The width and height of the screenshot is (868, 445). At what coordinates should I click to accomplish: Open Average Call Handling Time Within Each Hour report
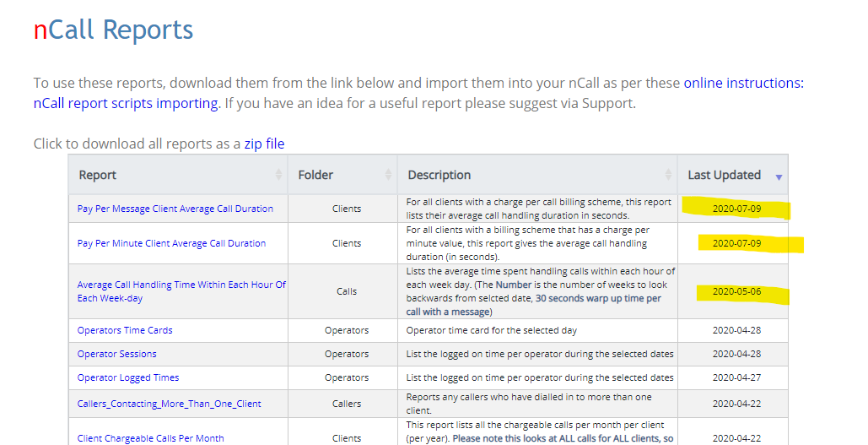coord(181,291)
